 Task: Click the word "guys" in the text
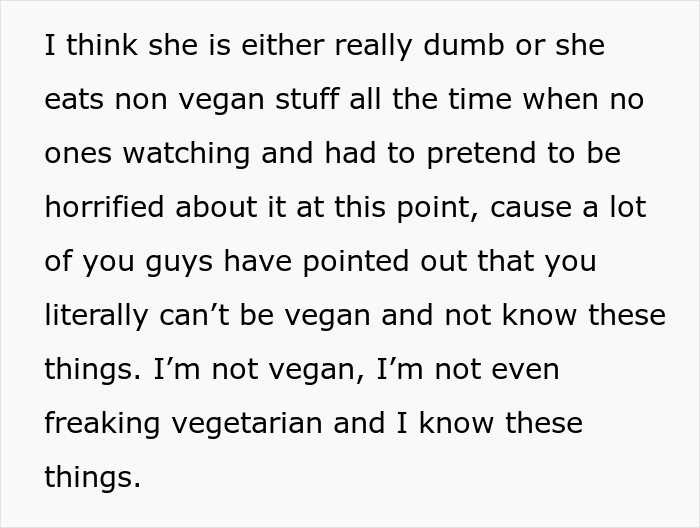coord(179,263)
